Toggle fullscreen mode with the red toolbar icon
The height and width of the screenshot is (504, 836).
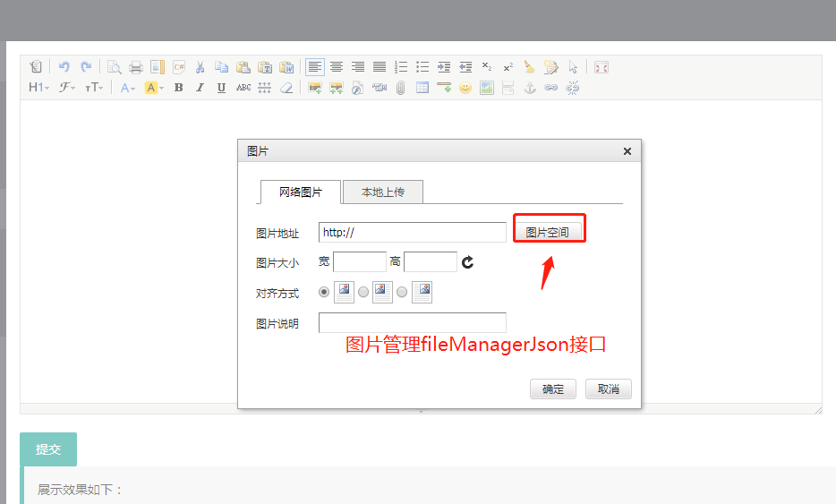coord(601,67)
